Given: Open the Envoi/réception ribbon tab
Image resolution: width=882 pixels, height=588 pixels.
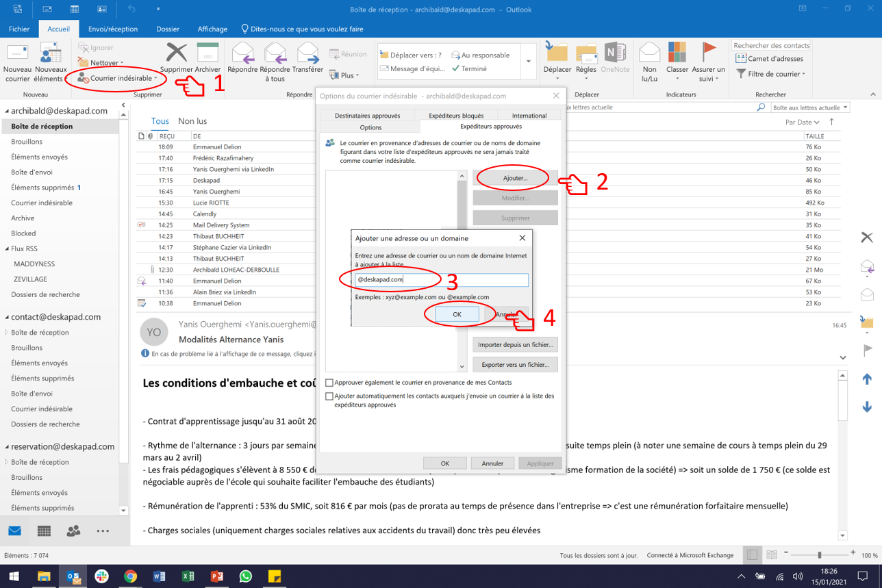Looking at the screenshot, I should 113,29.
